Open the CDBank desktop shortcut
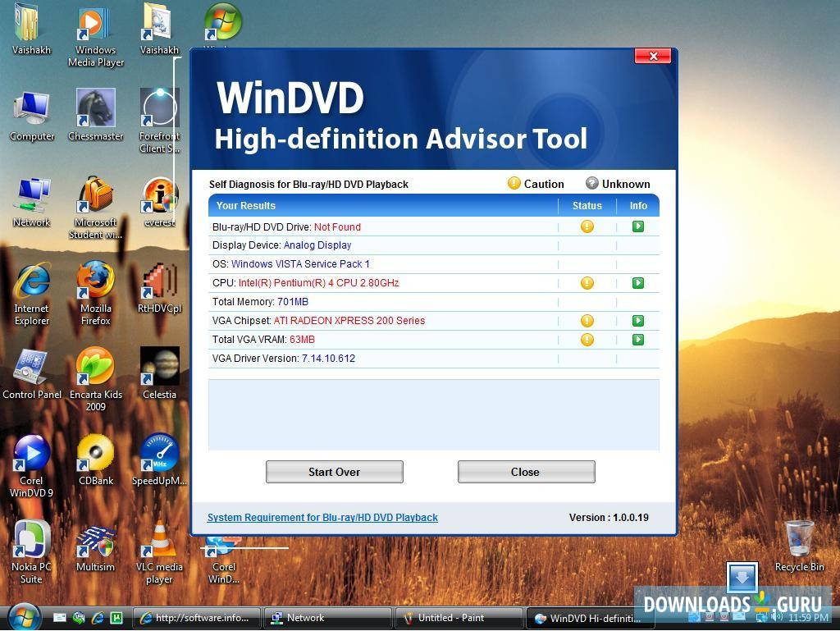The height and width of the screenshot is (631, 840). (x=96, y=460)
